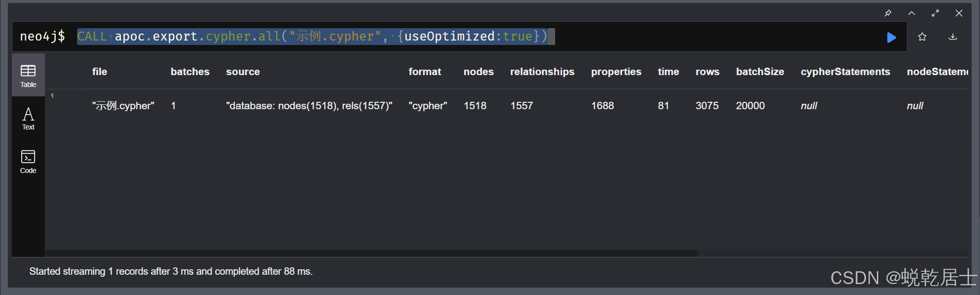Viewport: 980px width, 295px height.
Task: Download query results with export icon
Action: pyautogui.click(x=953, y=37)
